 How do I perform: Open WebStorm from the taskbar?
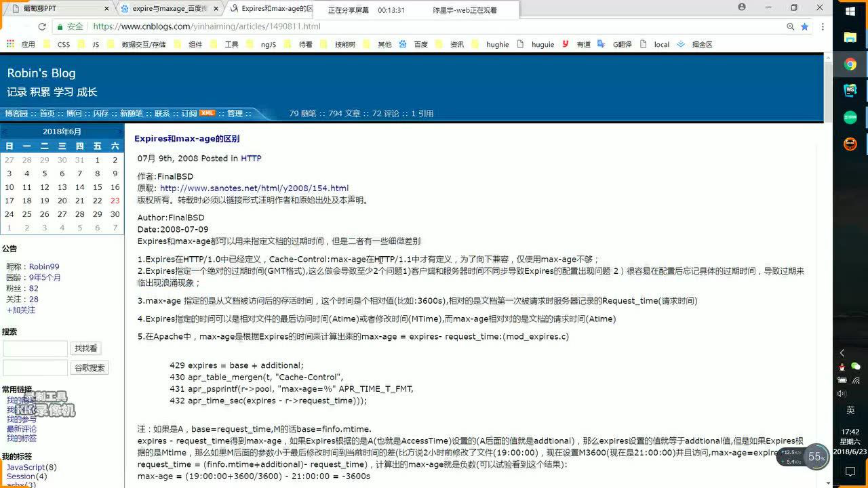click(x=850, y=91)
